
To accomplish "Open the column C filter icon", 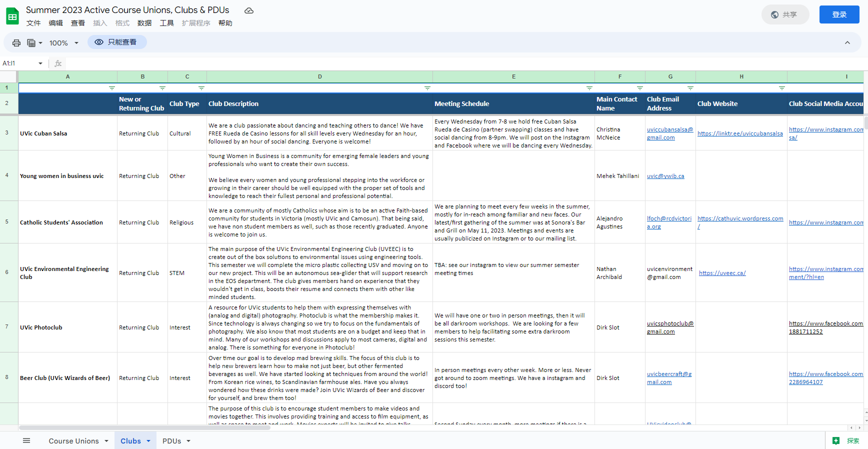I will pos(201,88).
